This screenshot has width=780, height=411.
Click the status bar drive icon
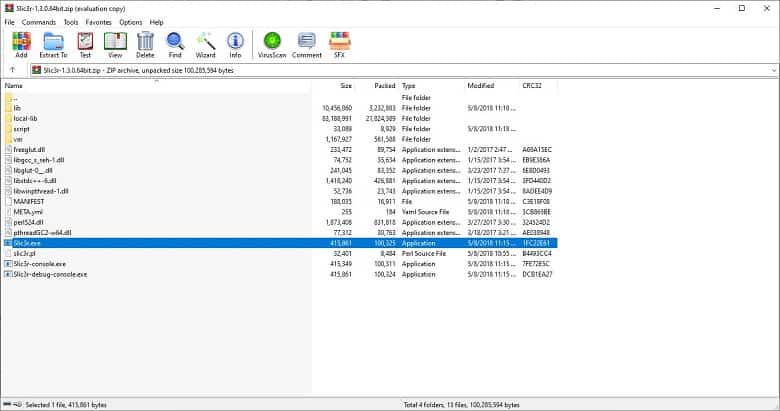point(7,405)
